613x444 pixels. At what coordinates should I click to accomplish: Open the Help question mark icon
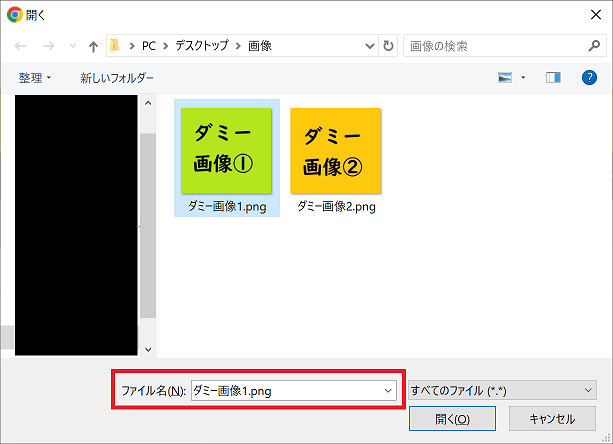[x=589, y=78]
